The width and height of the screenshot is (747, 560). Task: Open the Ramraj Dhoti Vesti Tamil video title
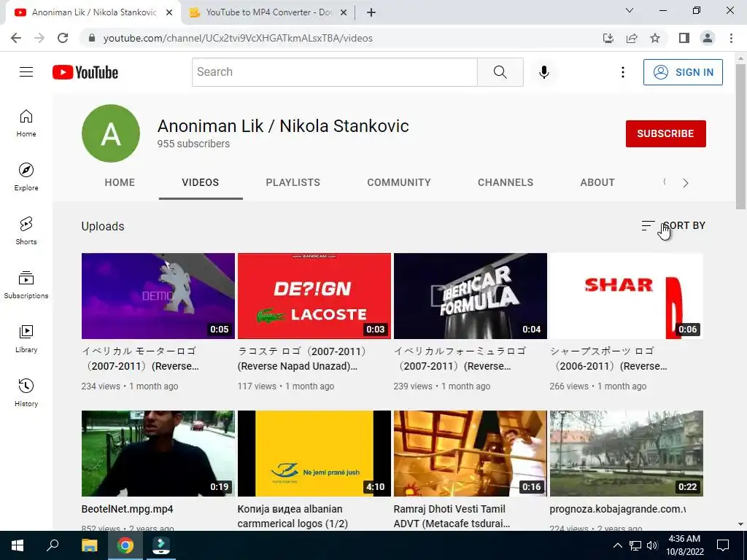[452, 516]
